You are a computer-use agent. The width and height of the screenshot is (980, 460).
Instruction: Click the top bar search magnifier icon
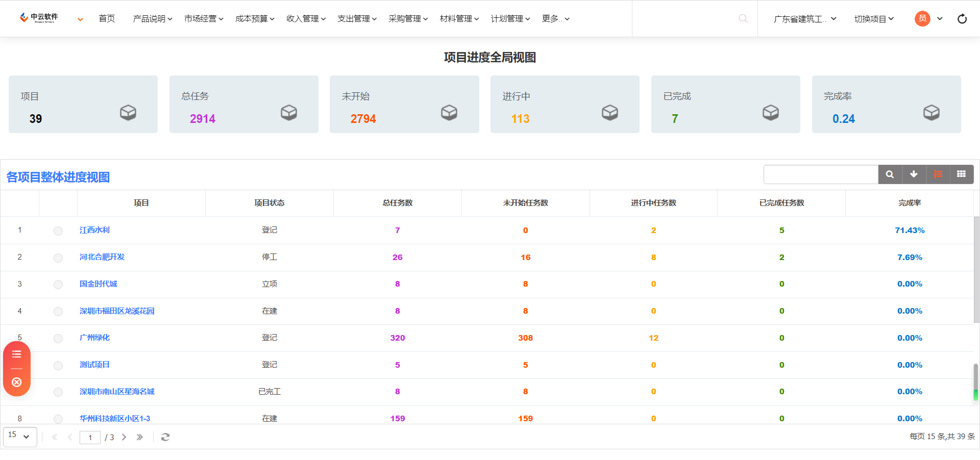tap(743, 18)
